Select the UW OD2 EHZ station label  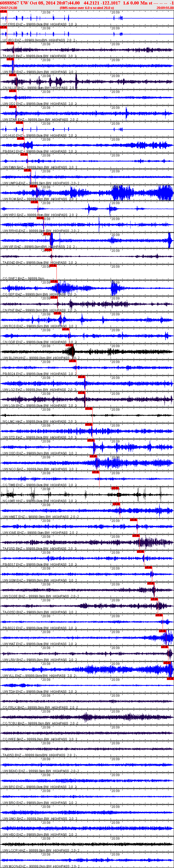40,104
